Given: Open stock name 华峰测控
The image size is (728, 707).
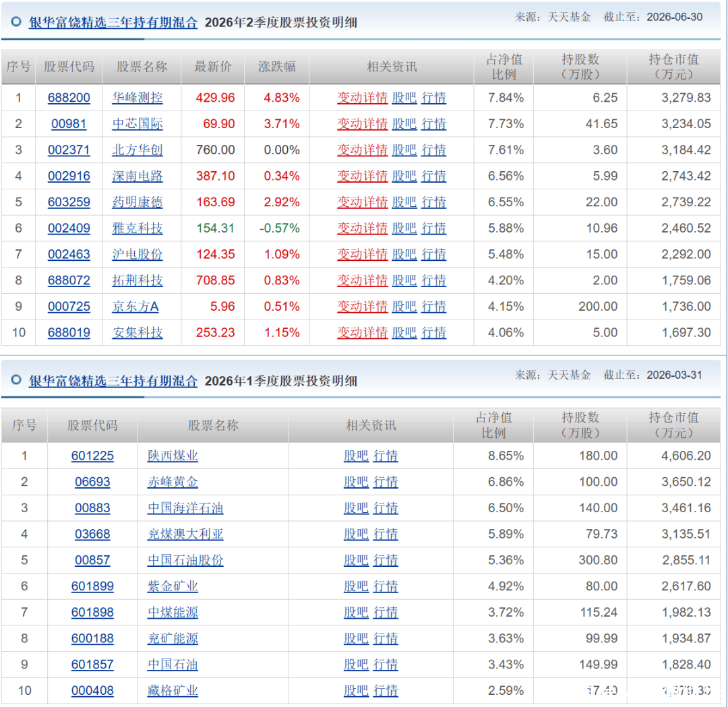Looking at the screenshot, I should click(x=138, y=98).
